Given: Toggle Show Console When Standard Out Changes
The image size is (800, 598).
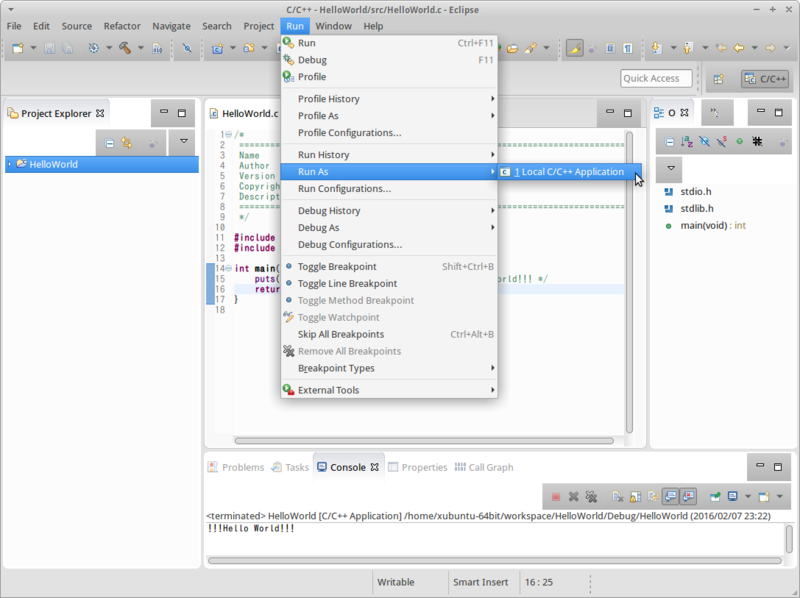Looking at the screenshot, I should 671,496.
